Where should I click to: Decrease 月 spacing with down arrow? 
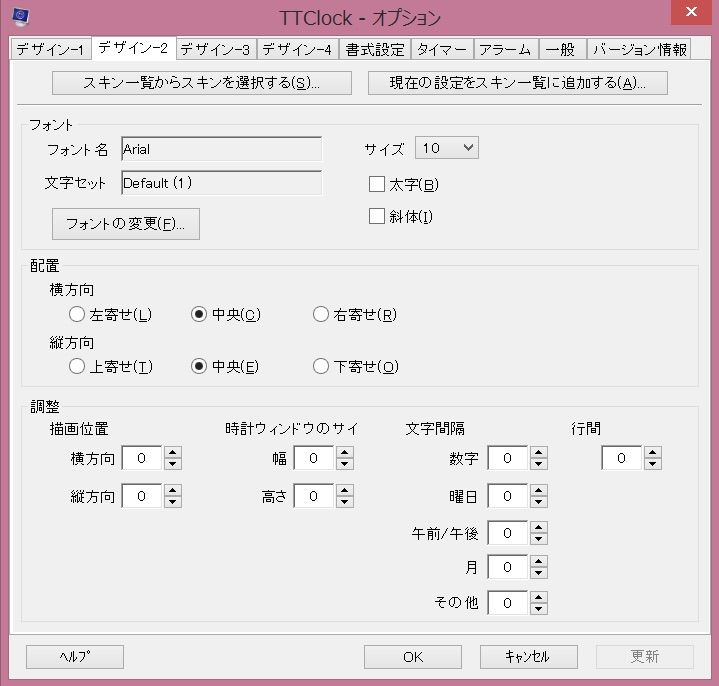tap(539, 573)
